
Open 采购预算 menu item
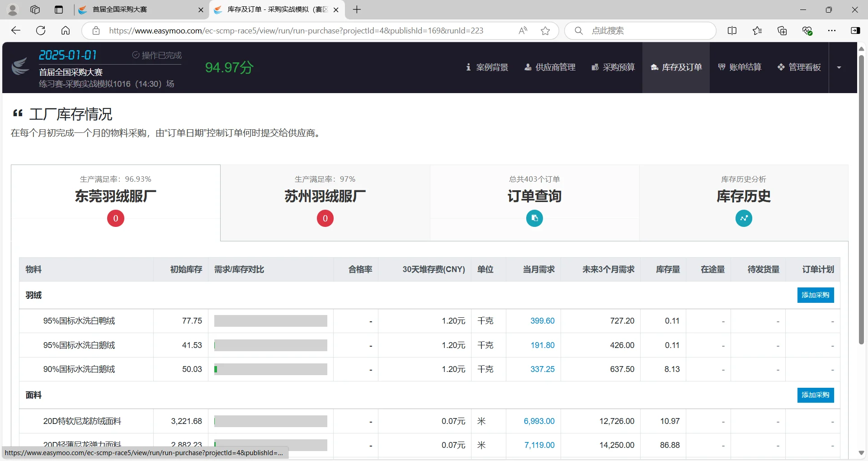click(613, 67)
